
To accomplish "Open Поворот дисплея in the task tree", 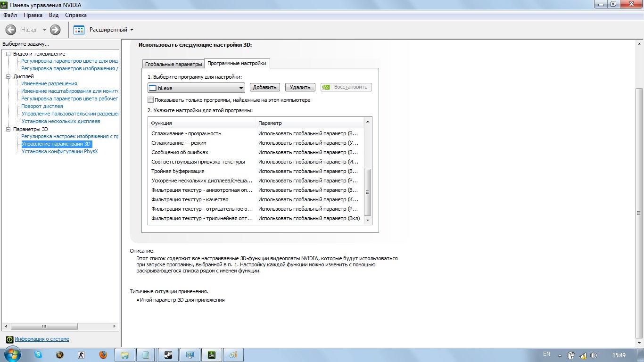I will pos(42,107).
